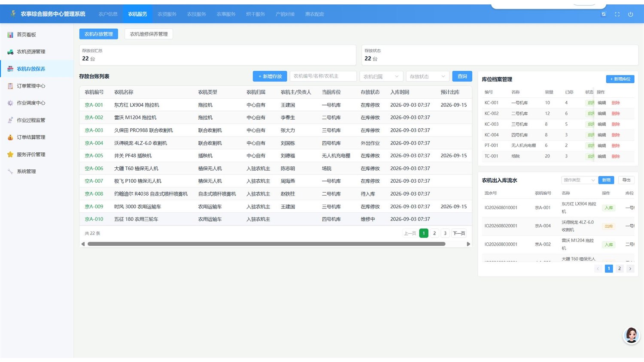Select the 农机存放管理 tab
Viewport: 644px width, 362px height.
click(x=99, y=34)
